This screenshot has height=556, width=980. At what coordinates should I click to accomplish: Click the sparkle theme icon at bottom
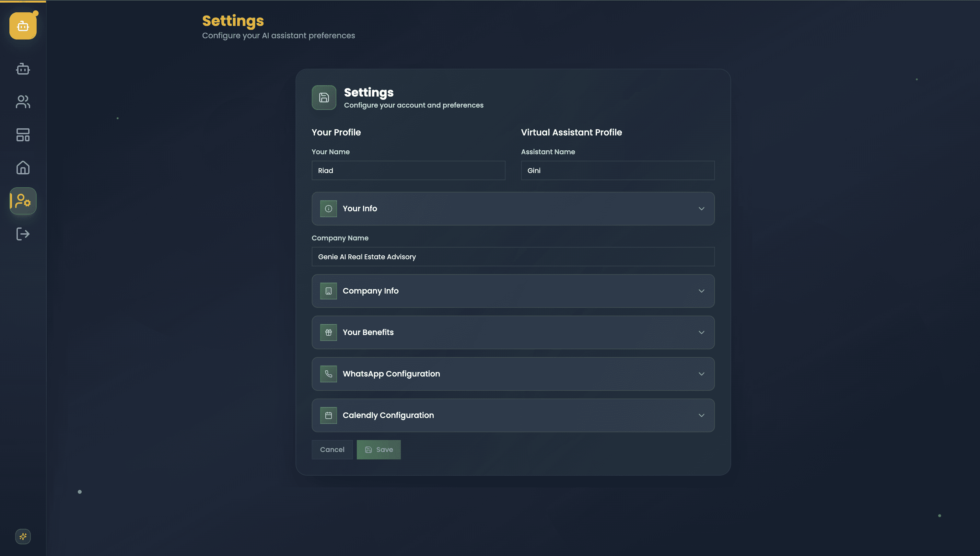pyautogui.click(x=23, y=537)
